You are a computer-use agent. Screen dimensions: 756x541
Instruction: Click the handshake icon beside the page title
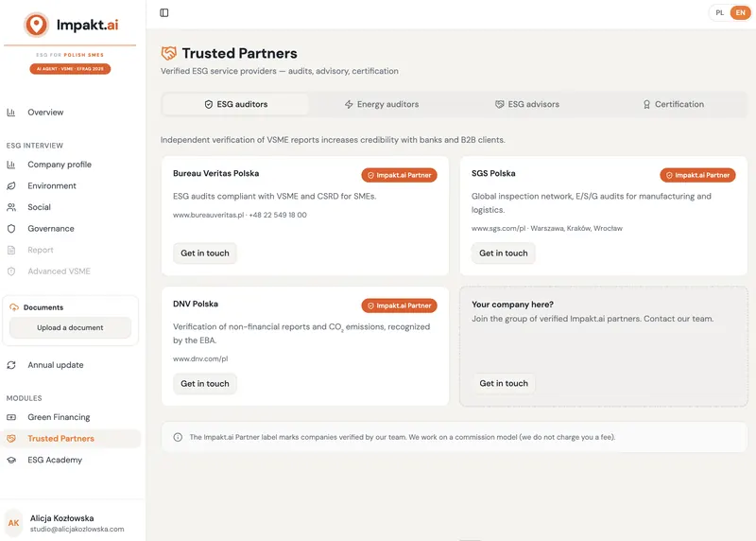[168, 53]
